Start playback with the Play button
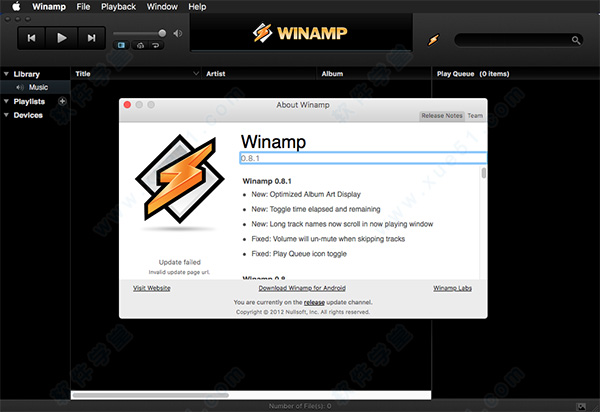This screenshot has height=412, width=600. click(61, 38)
